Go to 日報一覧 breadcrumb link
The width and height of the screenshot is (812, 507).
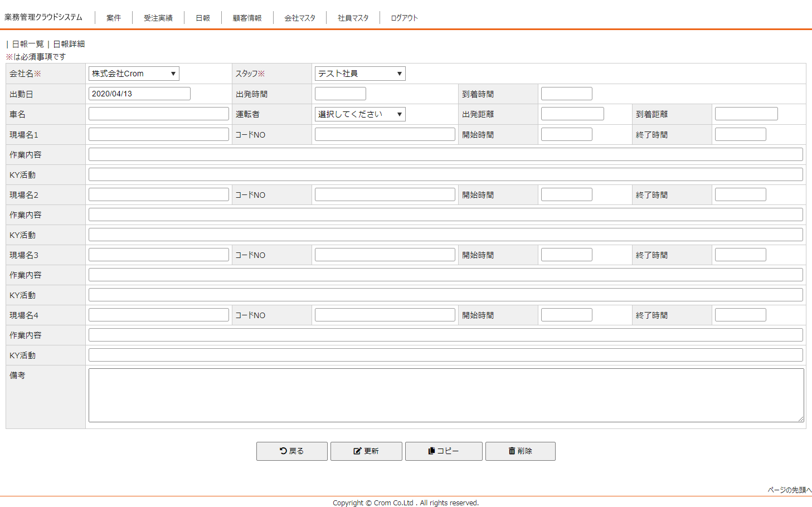pyautogui.click(x=28, y=44)
